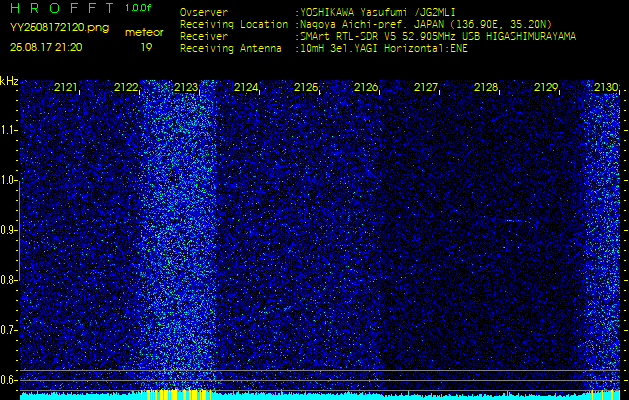This screenshot has height=400, width=629.
Task: Click the 2121 time marker
Action: tap(65, 87)
